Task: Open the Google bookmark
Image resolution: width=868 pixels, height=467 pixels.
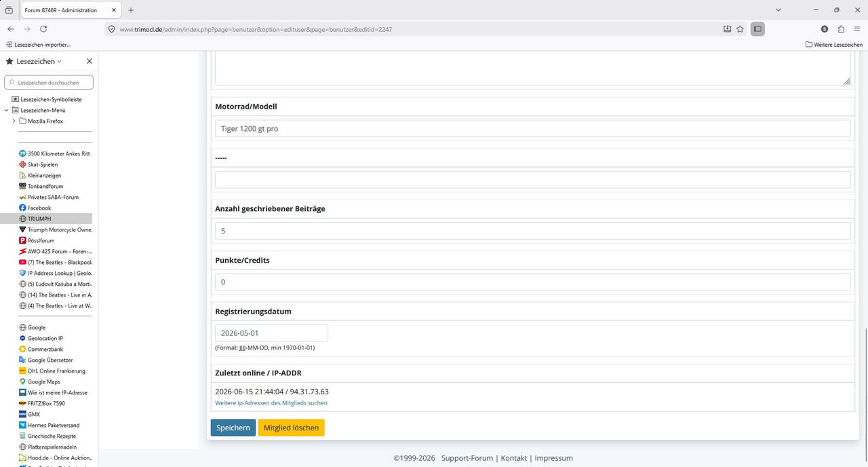Action: [x=33, y=327]
